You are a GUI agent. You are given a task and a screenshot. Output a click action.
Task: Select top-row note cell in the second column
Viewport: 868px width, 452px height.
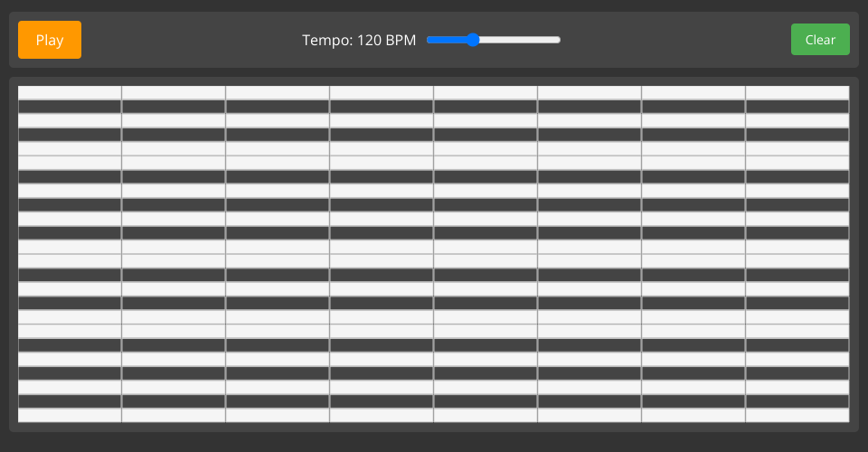click(x=174, y=92)
